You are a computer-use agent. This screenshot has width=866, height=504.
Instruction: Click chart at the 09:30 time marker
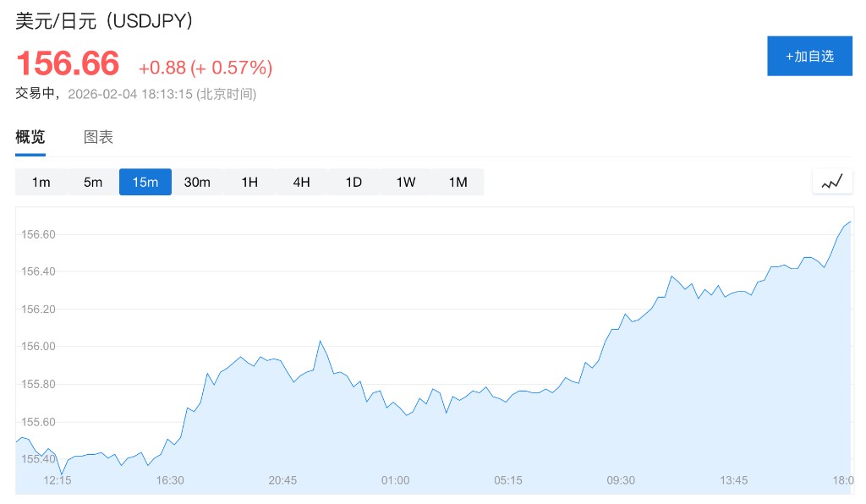[x=621, y=480]
